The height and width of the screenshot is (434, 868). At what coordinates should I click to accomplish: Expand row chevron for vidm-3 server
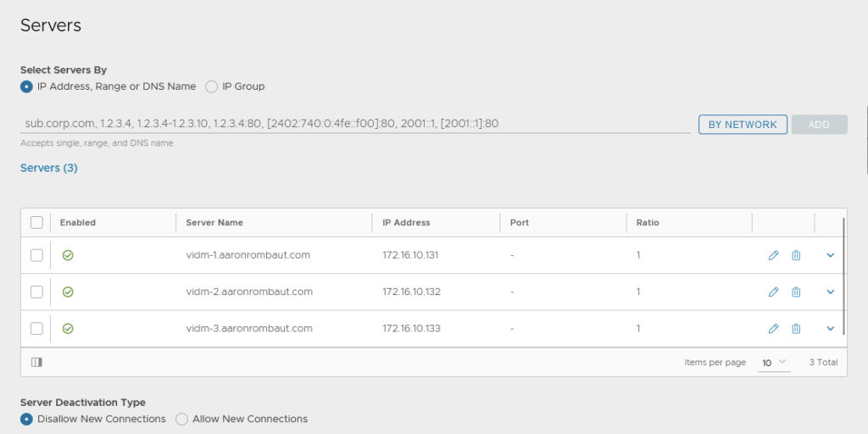[x=830, y=329]
